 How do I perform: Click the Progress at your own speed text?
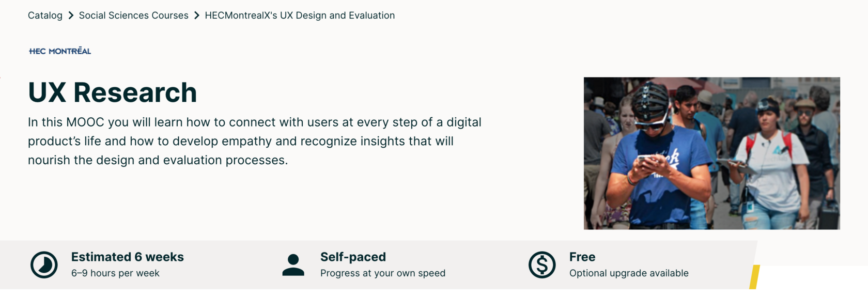coord(382,273)
